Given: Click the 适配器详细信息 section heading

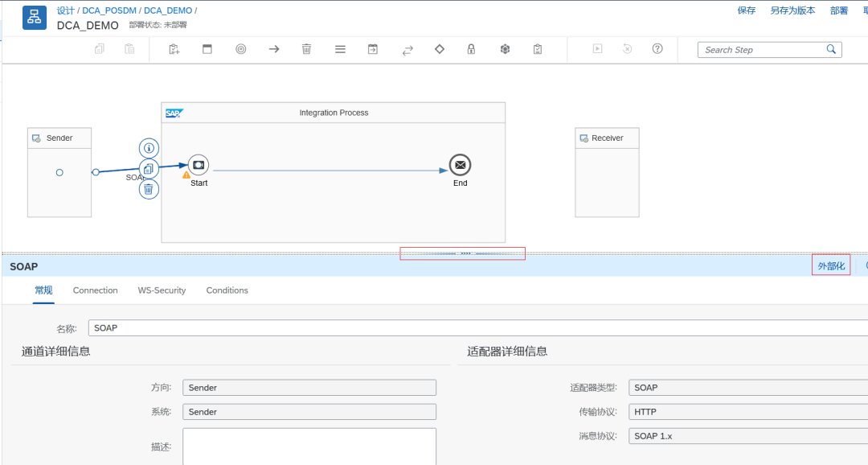Looking at the screenshot, I should [507, 352].
